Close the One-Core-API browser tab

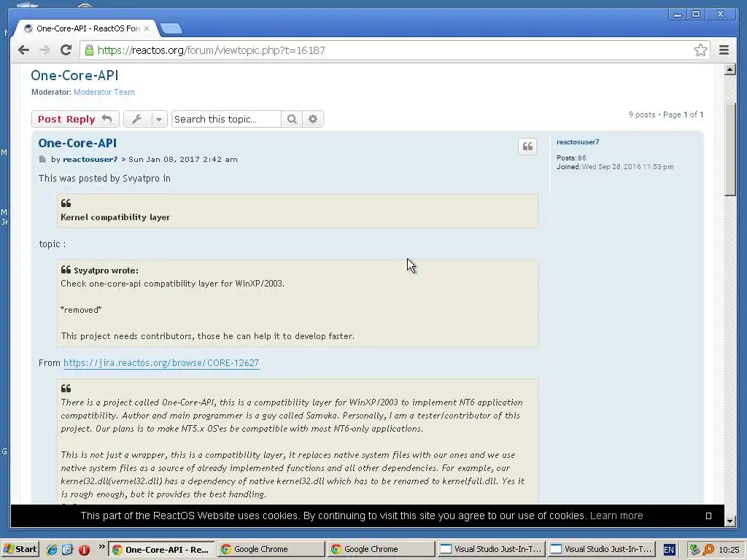(146, 28)
